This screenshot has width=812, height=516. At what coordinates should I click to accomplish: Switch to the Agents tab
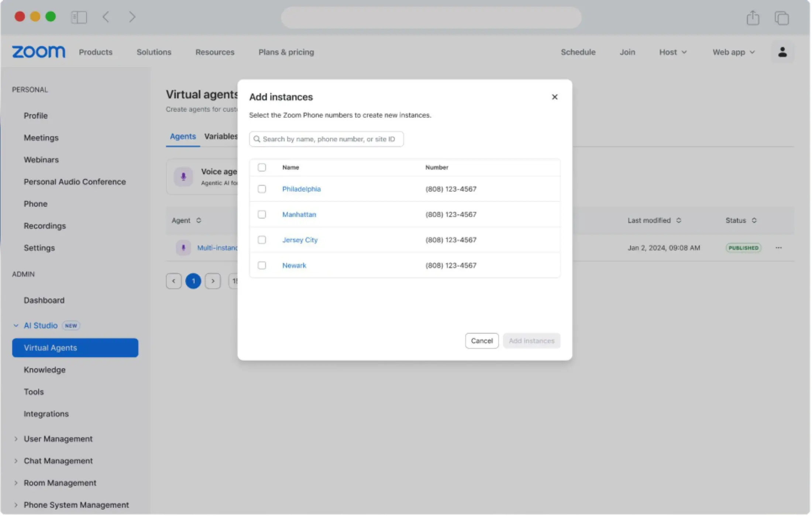pos(183,136)
